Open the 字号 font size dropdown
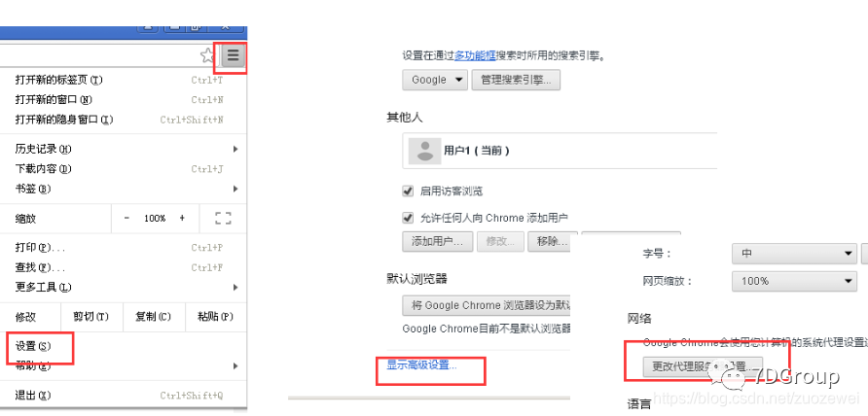868x416 pixels. (x=794, y=254)
